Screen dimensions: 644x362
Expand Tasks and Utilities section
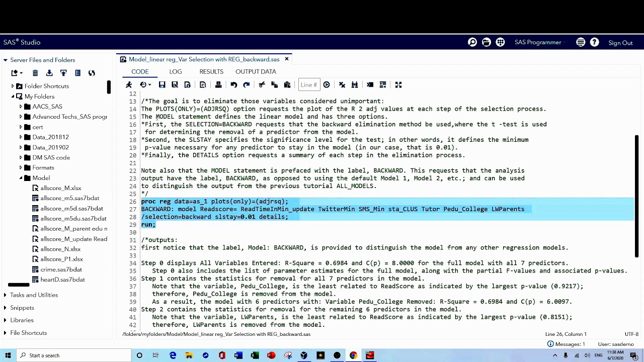click(5, 295)
